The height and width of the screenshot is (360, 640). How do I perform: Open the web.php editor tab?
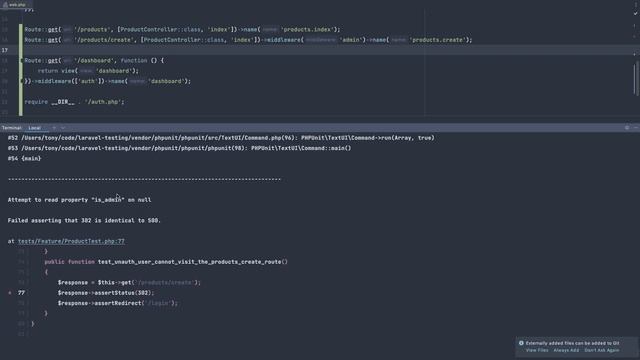pos(15,4)
